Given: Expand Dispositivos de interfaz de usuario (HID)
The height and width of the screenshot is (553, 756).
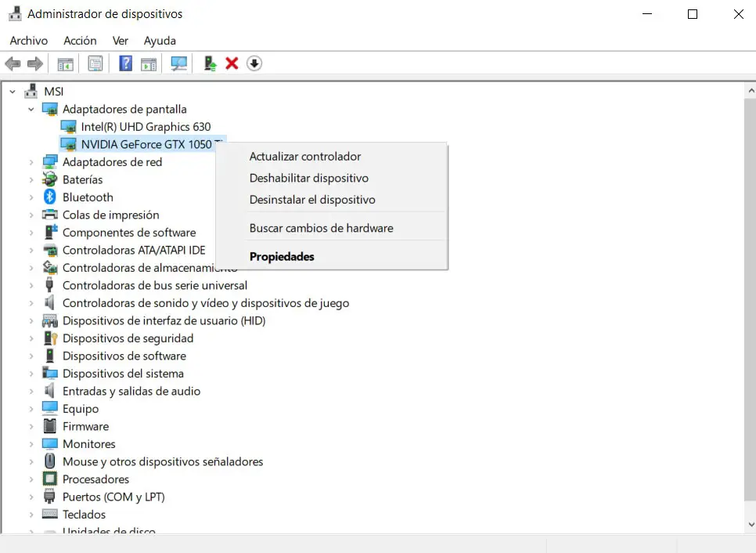Looking at the screenshot, I should pos(31,320).
